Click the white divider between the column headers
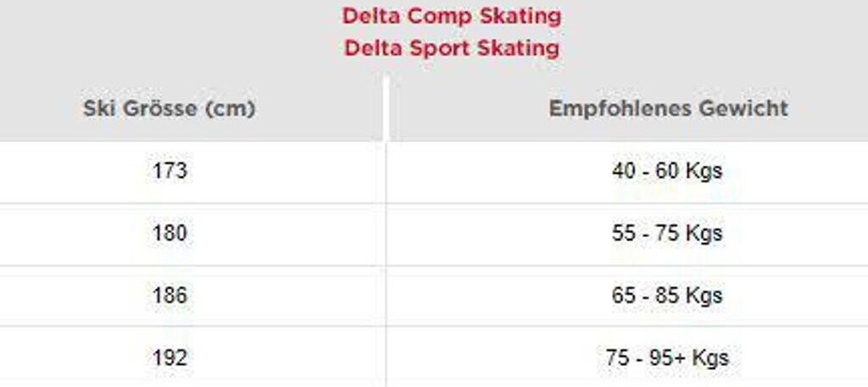Image resolution: width=868 pixels, height=387 pixels. (387, 108)
